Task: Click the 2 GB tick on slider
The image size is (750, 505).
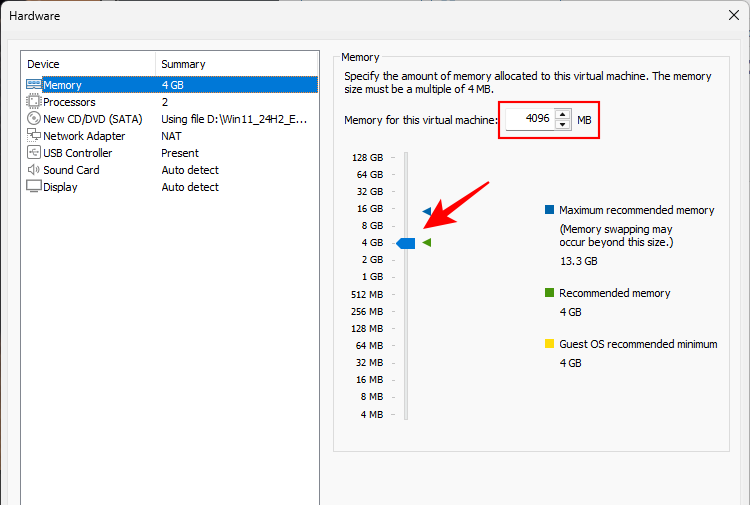Action: (406, 260)
